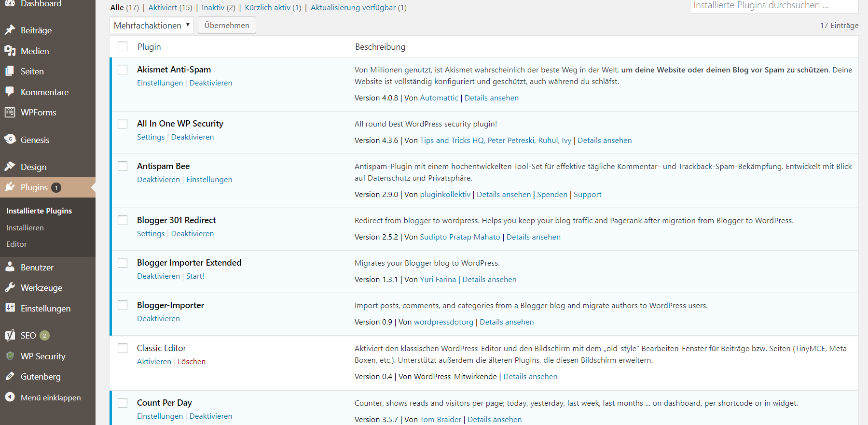Activate the Classic Editor plugin
This screenshot has height=425, width=868.
154,361
